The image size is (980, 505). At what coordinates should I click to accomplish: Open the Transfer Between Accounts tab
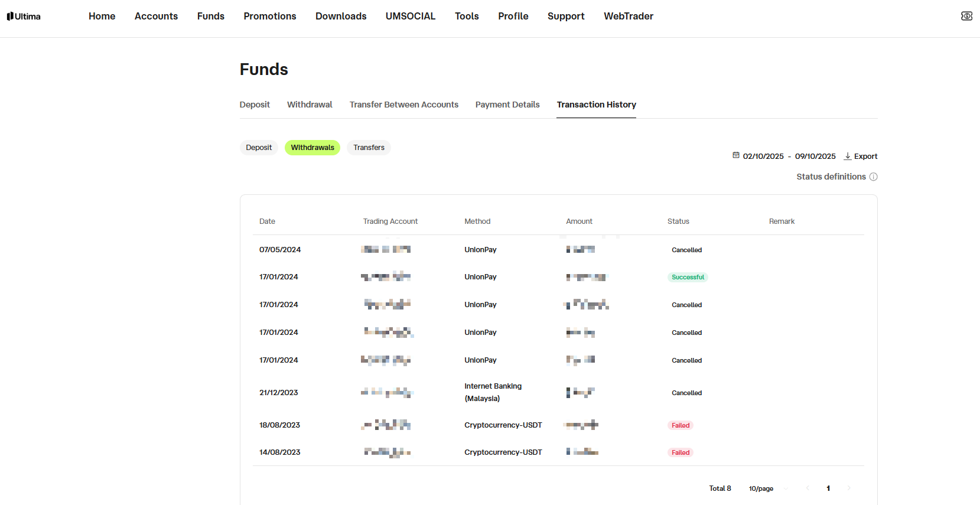(x=404, y=105)
